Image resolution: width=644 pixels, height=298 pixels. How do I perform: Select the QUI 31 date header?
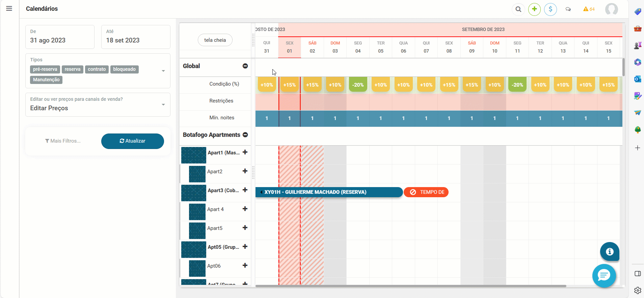[267, 47]
